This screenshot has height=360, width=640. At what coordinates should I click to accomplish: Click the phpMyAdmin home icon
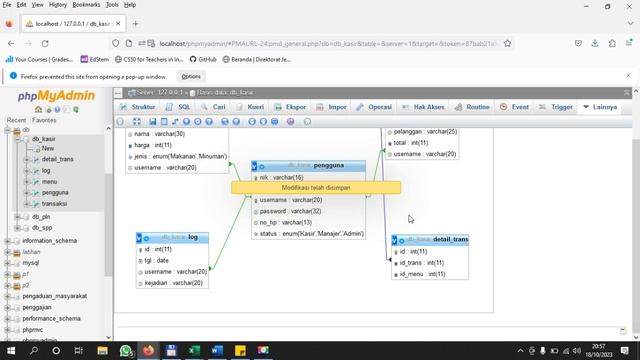pyautogui.click(x=38, y=109)
